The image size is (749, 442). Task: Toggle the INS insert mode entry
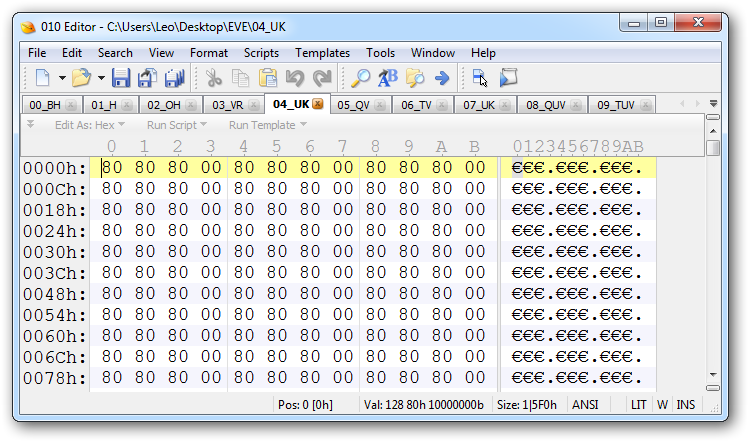pos(685,405)
